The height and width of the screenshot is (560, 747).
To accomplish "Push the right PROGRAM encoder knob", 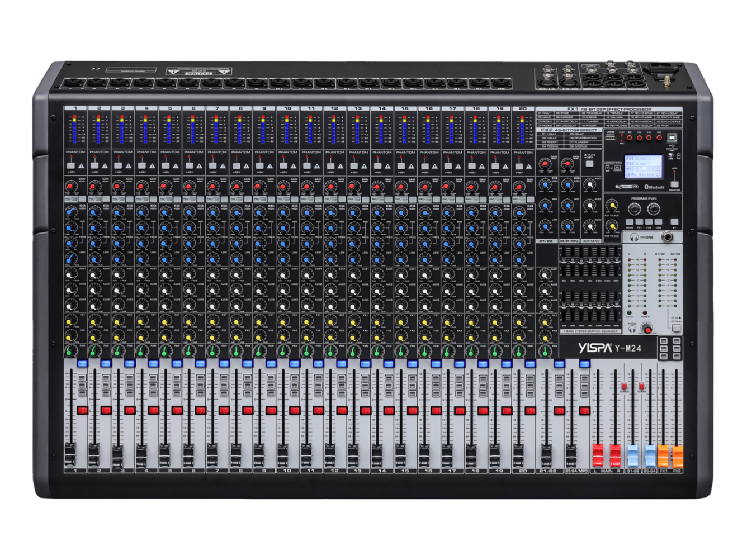I will coord(653,210).
